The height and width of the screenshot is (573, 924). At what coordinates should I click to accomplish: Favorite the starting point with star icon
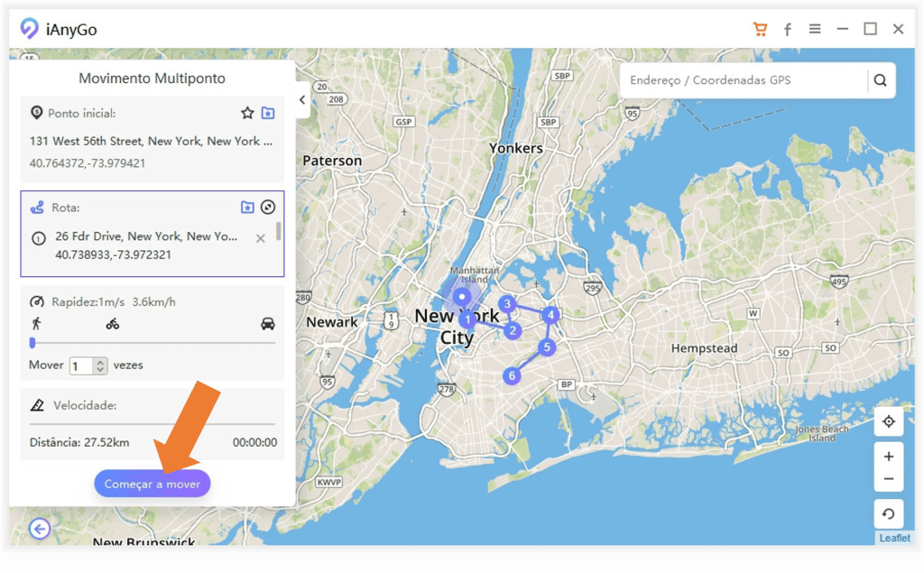[x=247, y=113]
